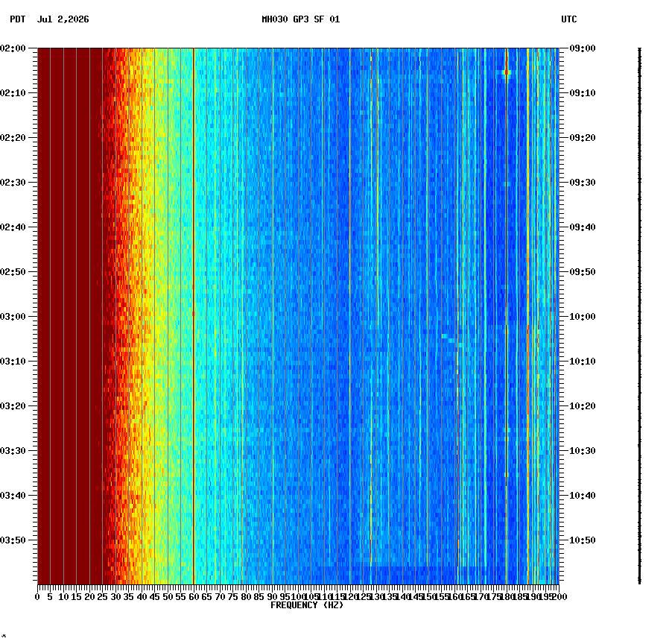Click the 'UTC' timezone label
This screenshot has height=644, width=672.
click(x=569, y=19)
